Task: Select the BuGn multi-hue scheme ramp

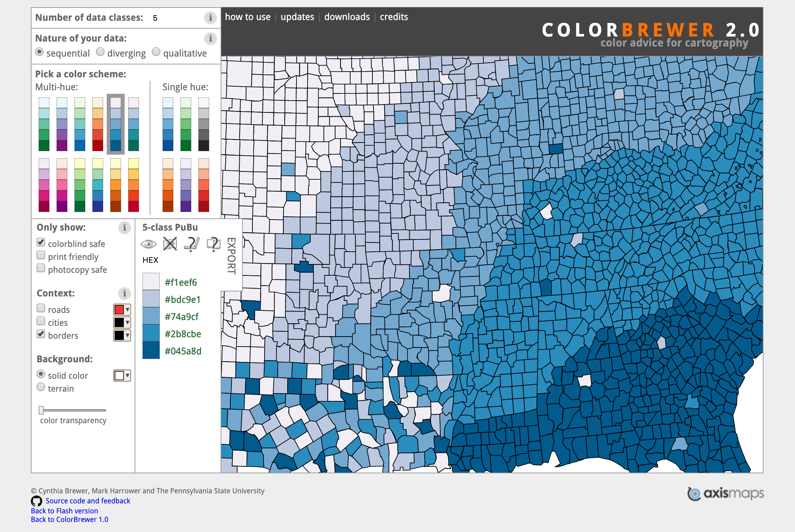Action: pos(44,124)
